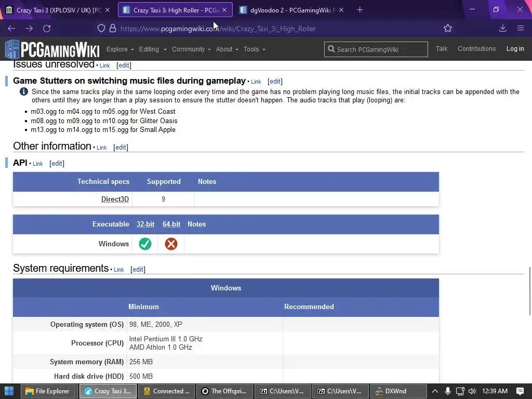
Task: Click the PCGamingWiki logo
Action: (52, 49)
